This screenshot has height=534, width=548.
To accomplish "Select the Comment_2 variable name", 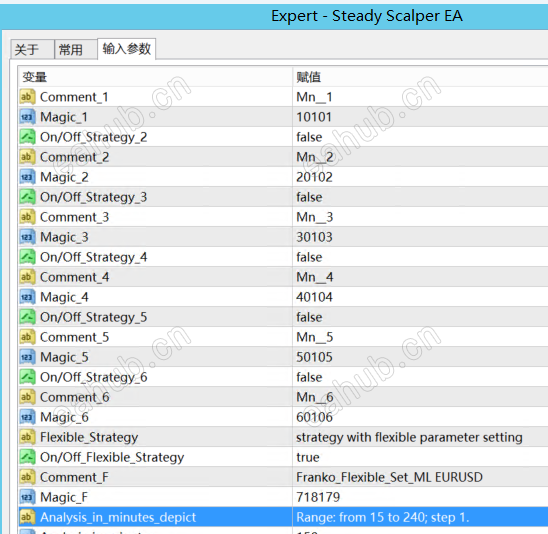I will coord(74,157).
